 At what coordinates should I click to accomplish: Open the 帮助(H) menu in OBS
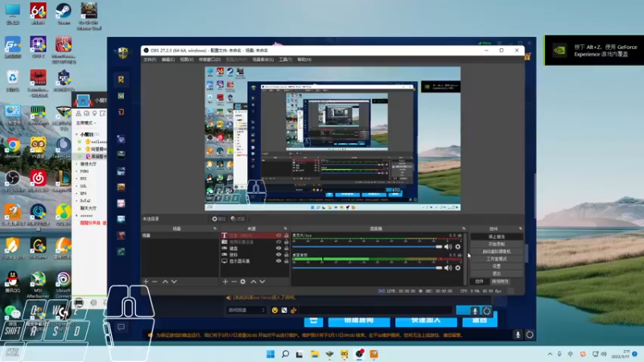click(x=303, y=60)
